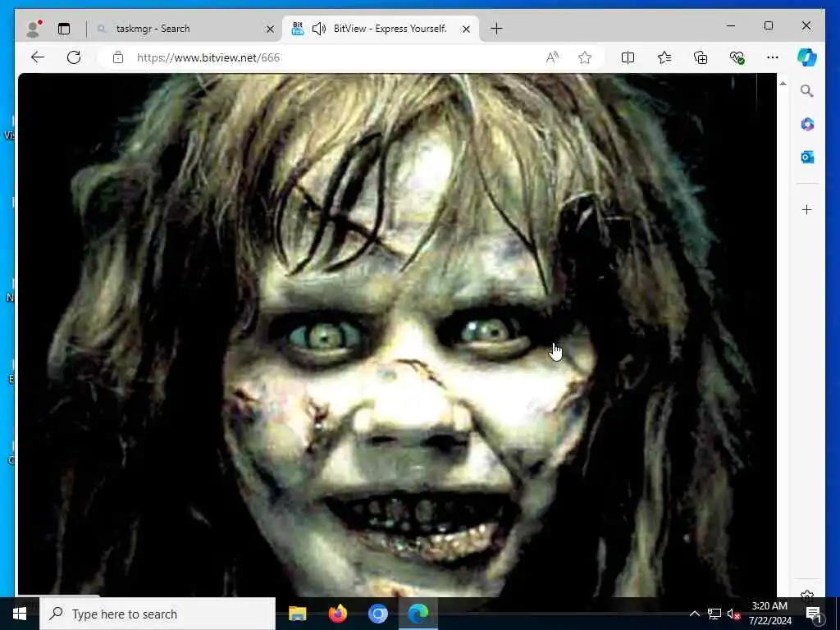Close the BitView tab
The width and height of the screenshot is (840, 630).
(466, 29)
